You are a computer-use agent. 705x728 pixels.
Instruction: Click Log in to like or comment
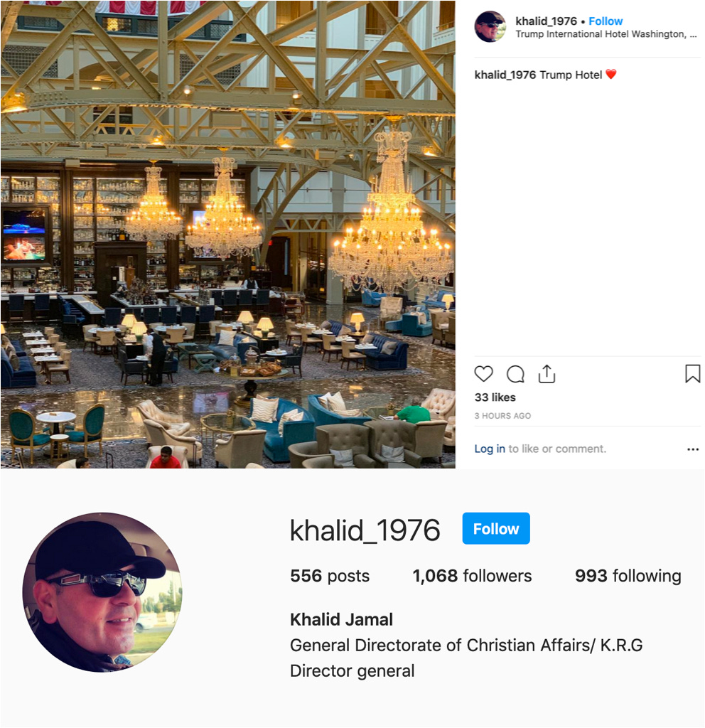coord(490,449)
